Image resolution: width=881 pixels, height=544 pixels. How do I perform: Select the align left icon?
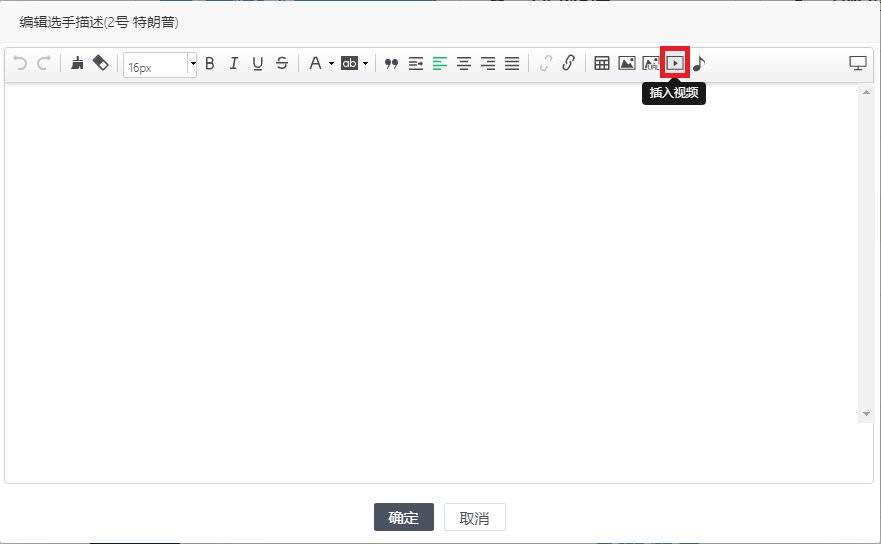tap(440, 64)
